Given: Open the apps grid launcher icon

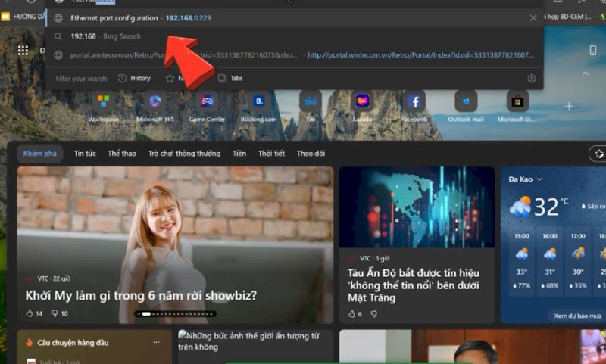Looking at the screenshot, I should pos(23,51).
